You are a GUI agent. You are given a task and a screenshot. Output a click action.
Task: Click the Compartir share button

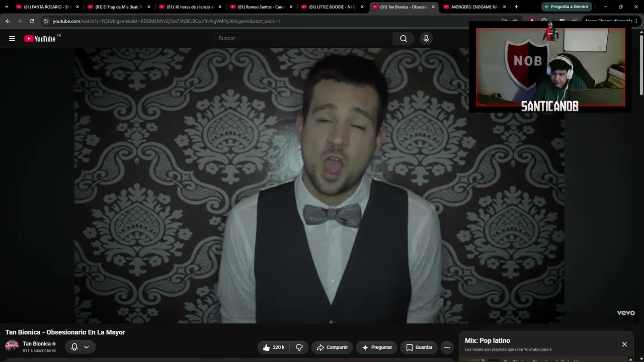pyautogui.click(x=332, y=347)
